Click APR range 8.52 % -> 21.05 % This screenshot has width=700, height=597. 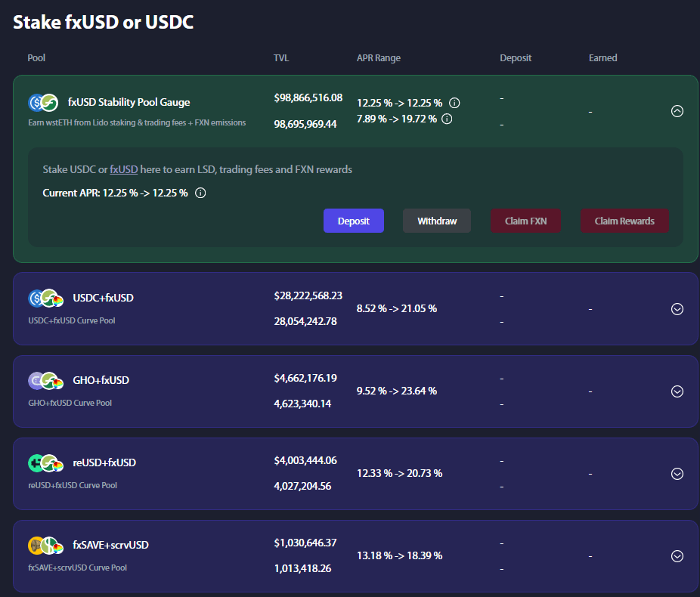click(x=397, y=309)
